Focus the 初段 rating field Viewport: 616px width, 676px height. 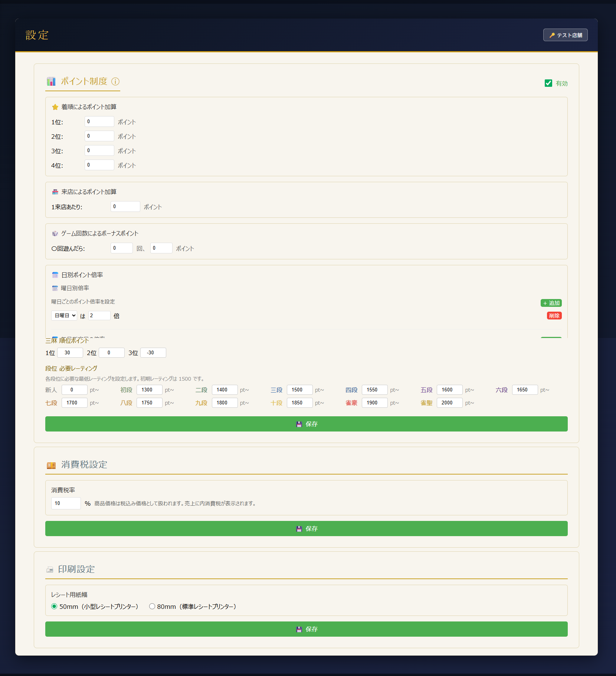pos(150,390)
